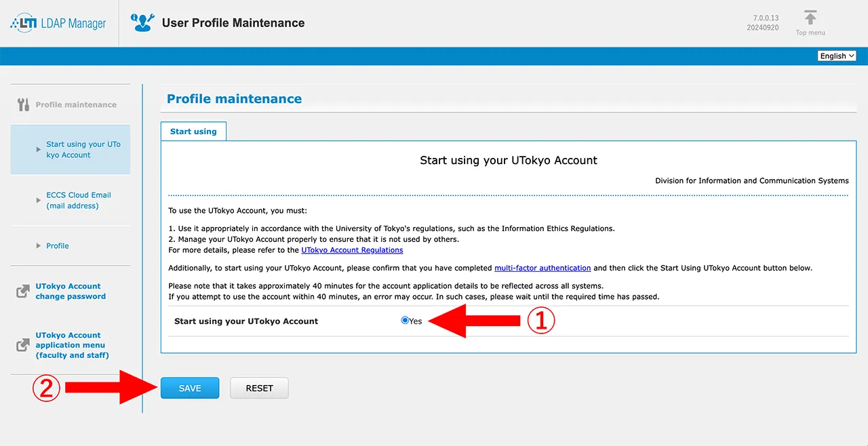Open the UTokyo Account Regulations link
The height and width of the screenshot is (446, 868).
coord(352,250)
